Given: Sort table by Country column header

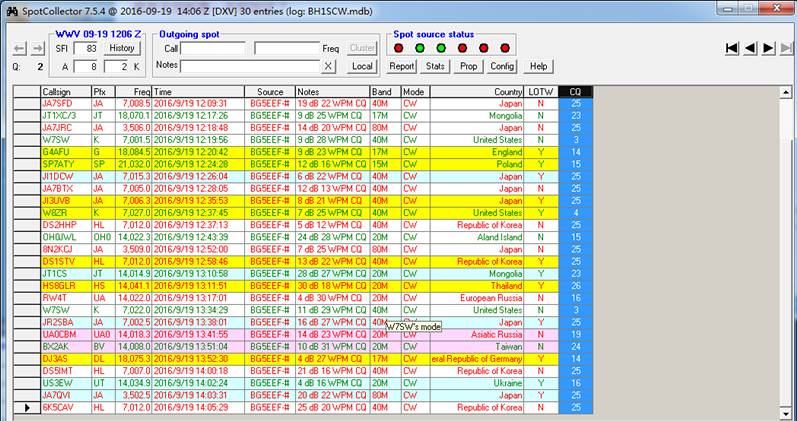Looking at the screenshot, I should (x=506, y=91).
